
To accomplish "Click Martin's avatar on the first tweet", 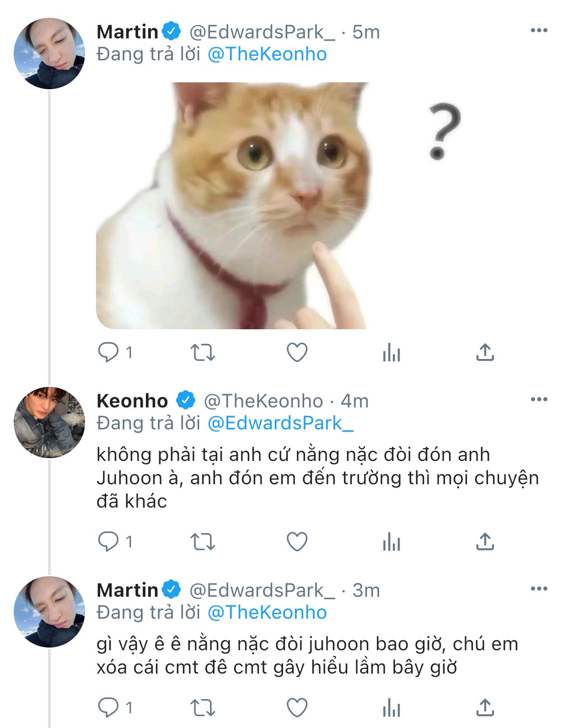I will 49,54.
